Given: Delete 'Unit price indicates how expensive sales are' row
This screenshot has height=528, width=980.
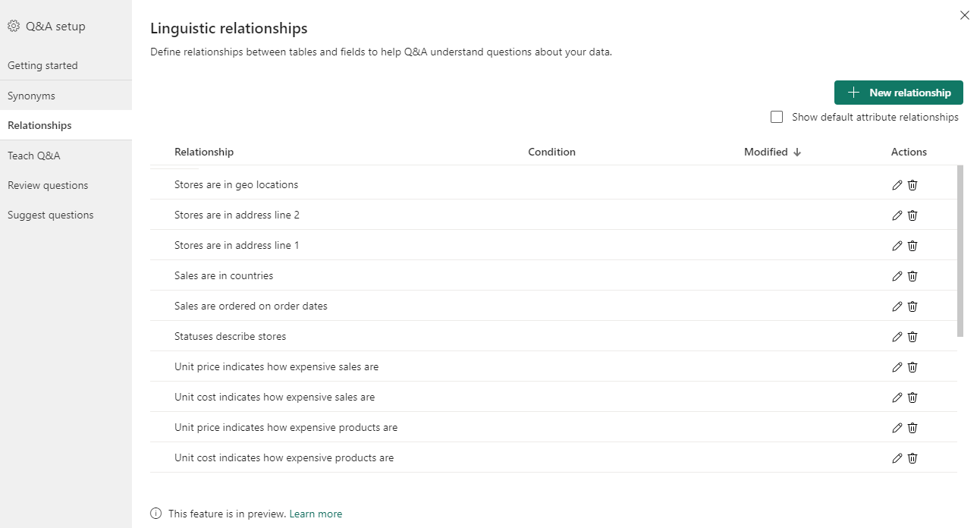Looking at the screenshot, I should tap(912, 367).
